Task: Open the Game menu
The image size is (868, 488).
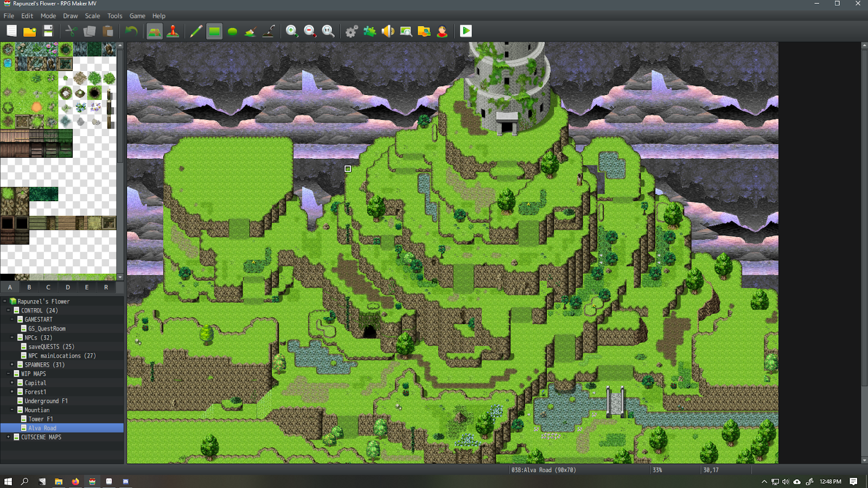Action: point(137,16)
